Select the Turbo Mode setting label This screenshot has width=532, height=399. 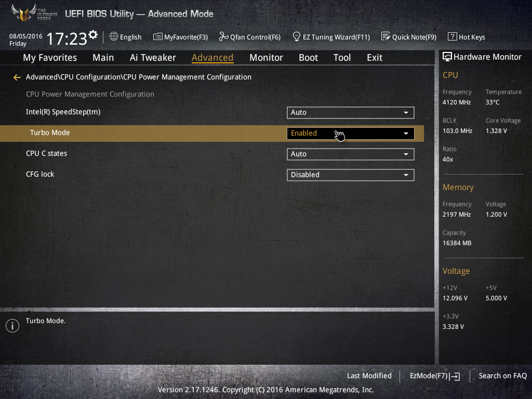[50, 132]
